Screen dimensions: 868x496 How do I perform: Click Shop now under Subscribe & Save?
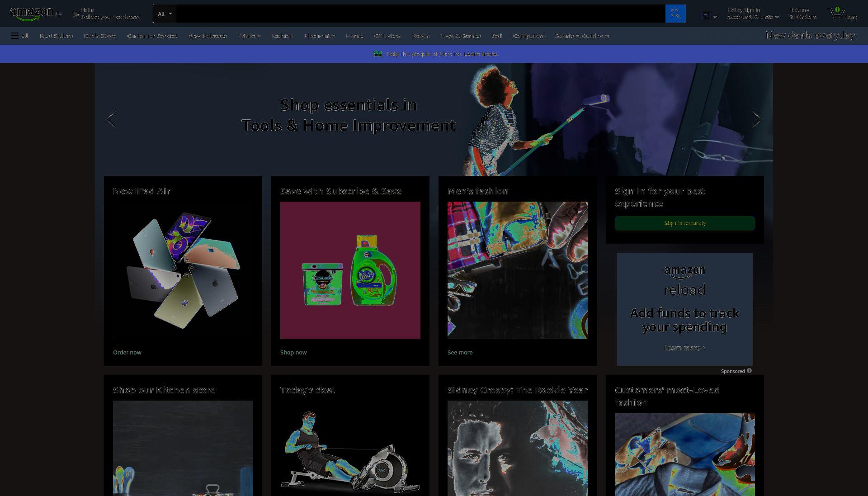point(293,352)
